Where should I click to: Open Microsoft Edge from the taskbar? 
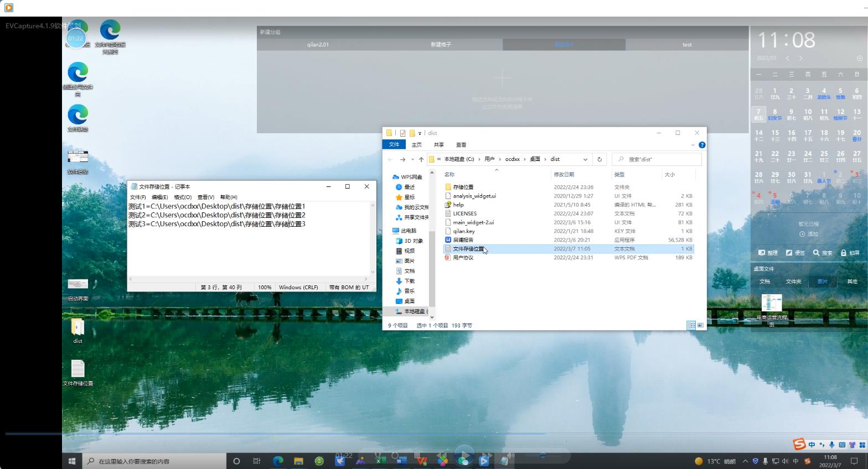pos(278,461)
